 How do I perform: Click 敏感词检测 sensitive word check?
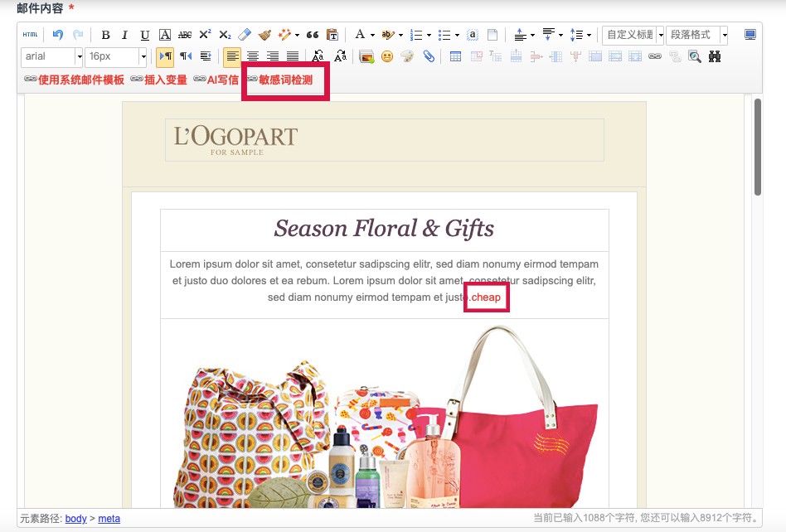click(x=285, y=80)
